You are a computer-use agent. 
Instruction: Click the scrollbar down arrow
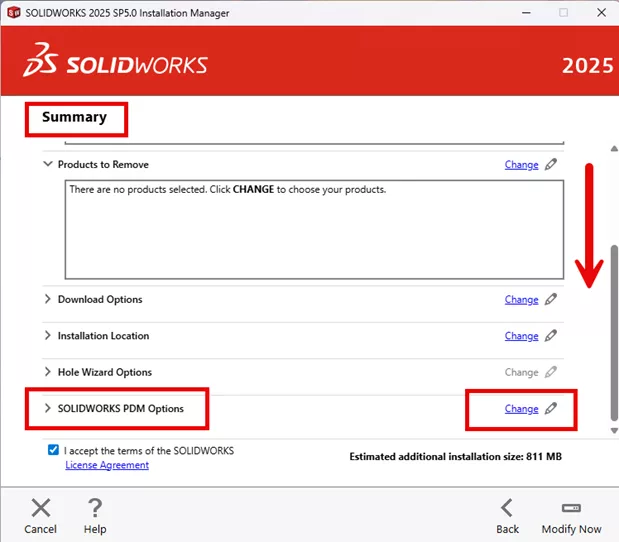(614, 431)
